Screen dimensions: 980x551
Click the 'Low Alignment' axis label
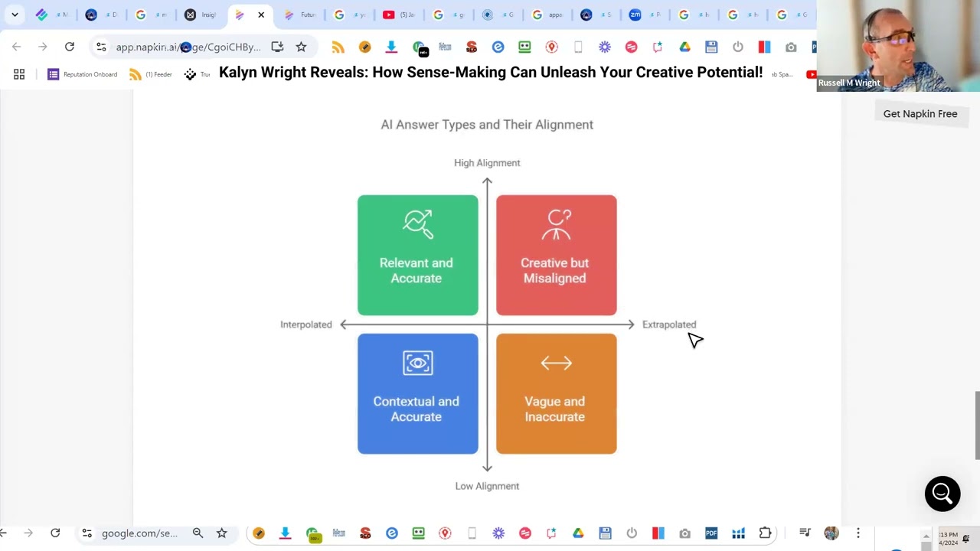tap(487, 486)
